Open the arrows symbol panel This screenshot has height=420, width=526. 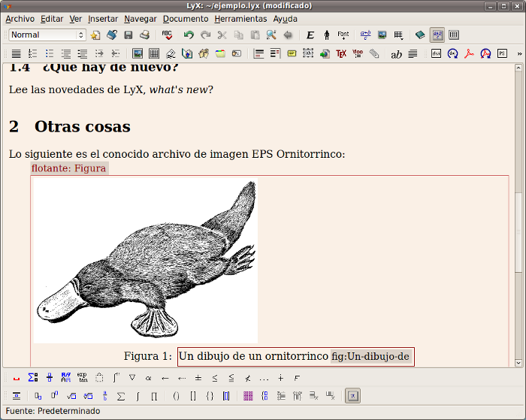pos(165,378)
